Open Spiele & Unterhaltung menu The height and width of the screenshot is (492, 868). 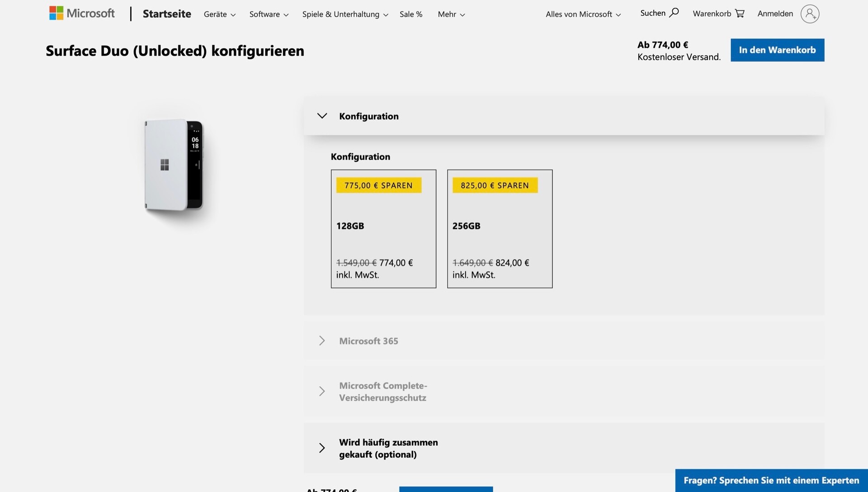(344, 14)
